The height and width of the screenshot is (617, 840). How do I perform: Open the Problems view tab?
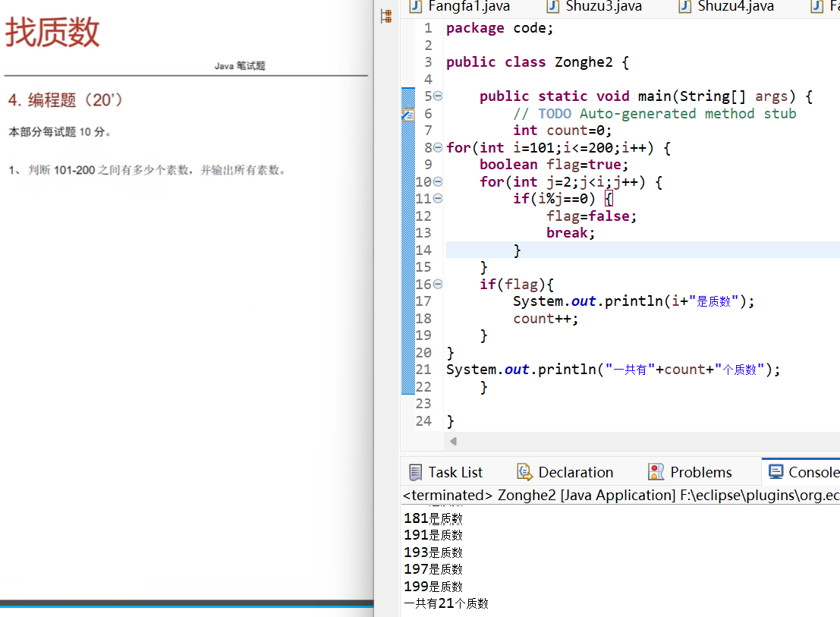coord(690,472)
